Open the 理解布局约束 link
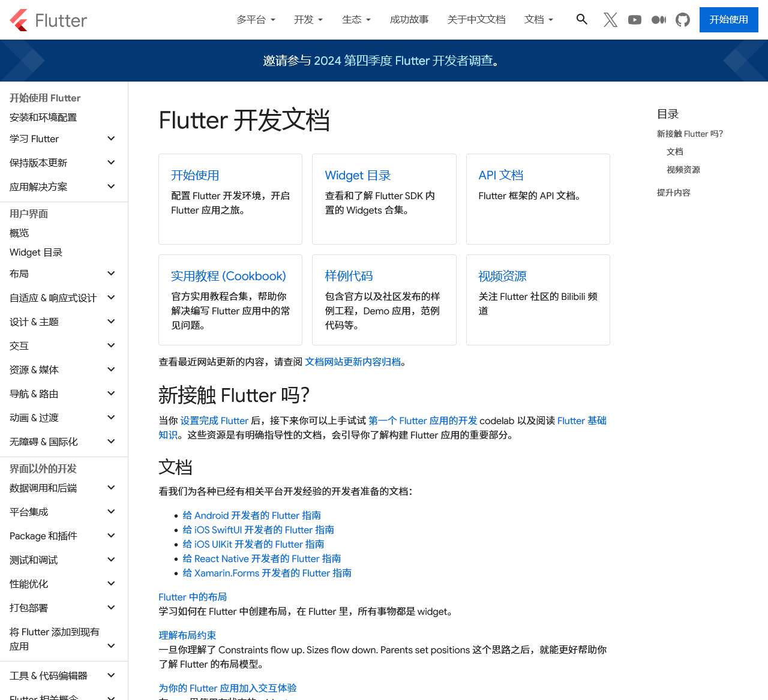 [x=187, y=635]
